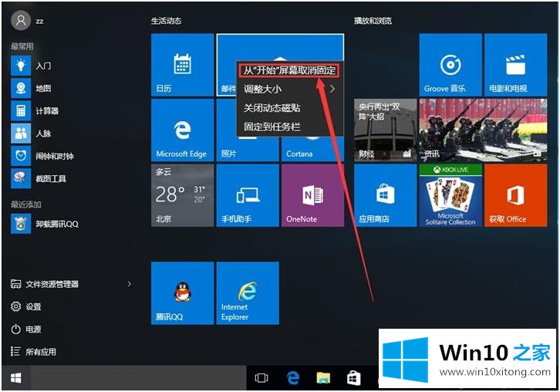The width and height of the screenshot is (560, 392).
Task: Open Microsoft Solitaire Collection tile
Action: click(x=450, y=195)
